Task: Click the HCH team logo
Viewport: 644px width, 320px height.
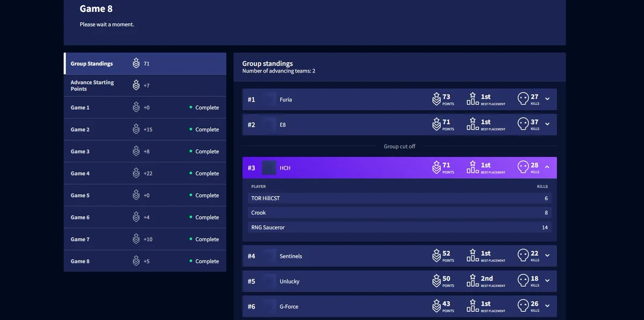Action: pos(269,168)
